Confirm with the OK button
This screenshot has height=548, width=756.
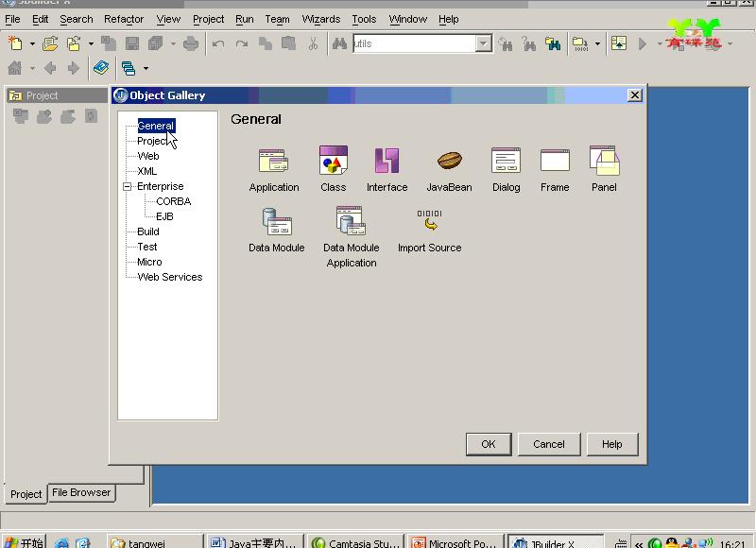pyautogui.click(x=489, y=444)
